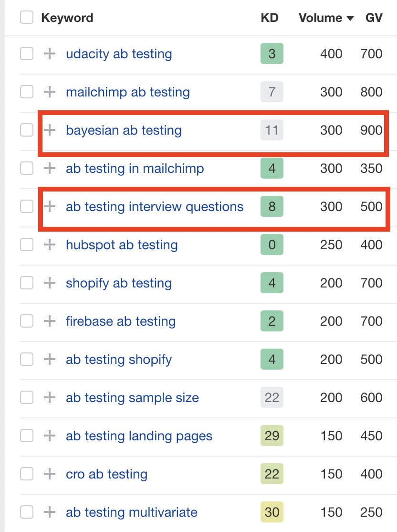Click plus icon beside udacity ab testing

click(x=50, y=53)
